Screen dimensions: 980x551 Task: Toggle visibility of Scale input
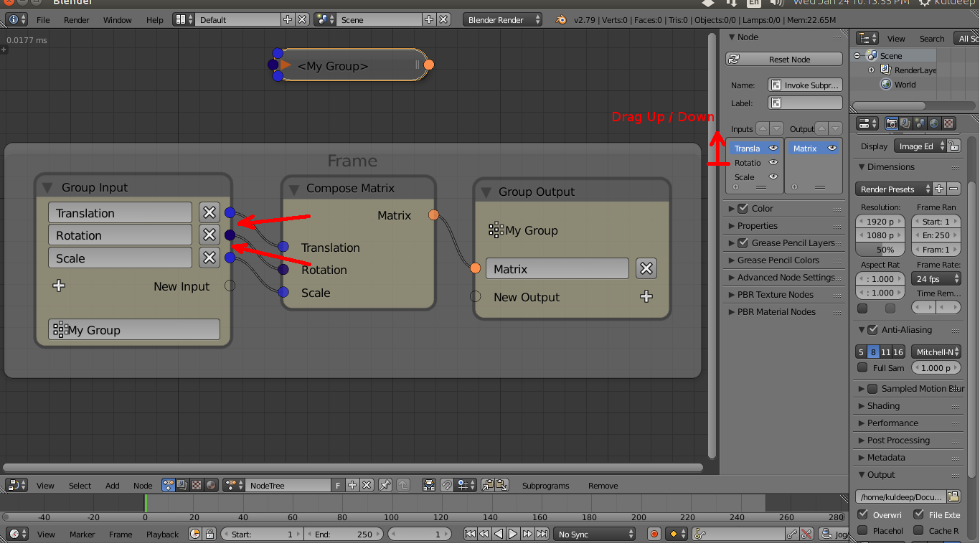click(x=773, y=176)
